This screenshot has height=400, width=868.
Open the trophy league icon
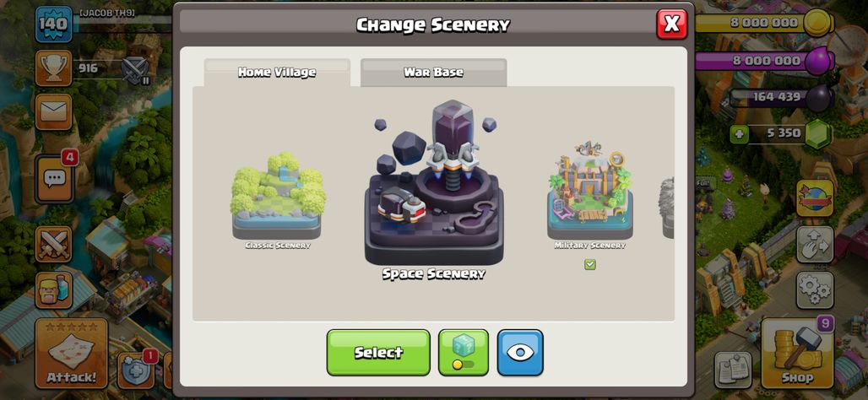[x=54, y=68]
